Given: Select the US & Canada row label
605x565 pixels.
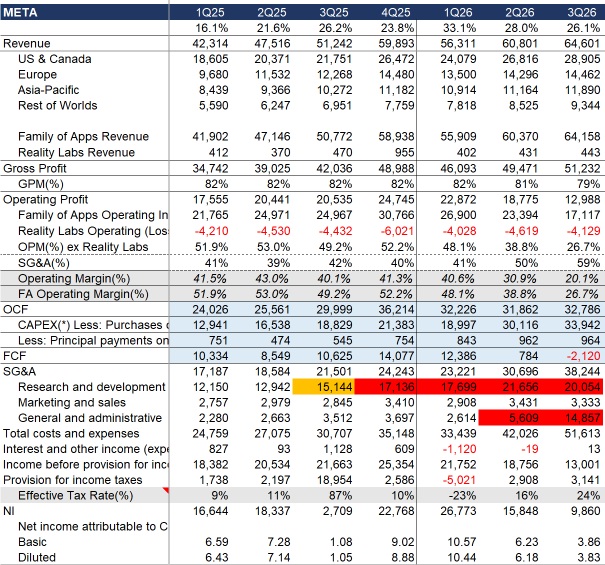Looking at the screenshot, I should (x=55, y=59).
